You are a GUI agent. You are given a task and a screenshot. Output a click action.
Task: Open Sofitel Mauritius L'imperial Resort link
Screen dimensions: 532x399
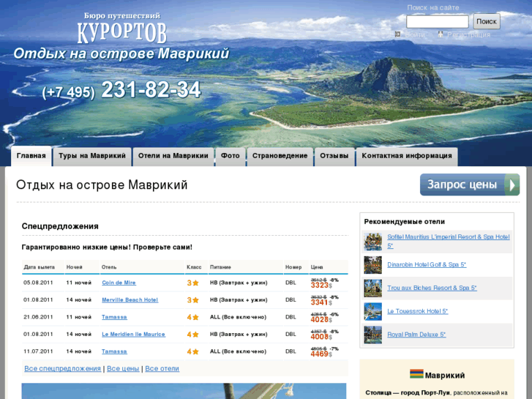click(x=448, y=241)
